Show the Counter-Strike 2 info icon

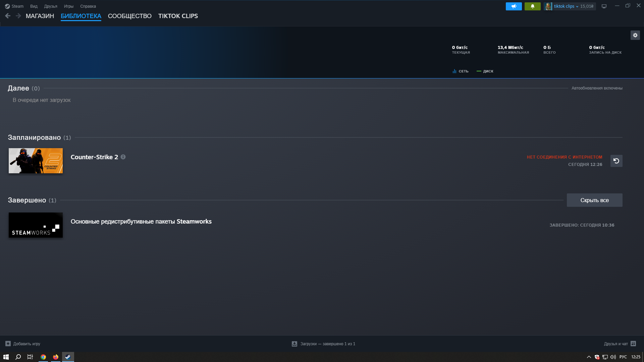pos(123,157)
